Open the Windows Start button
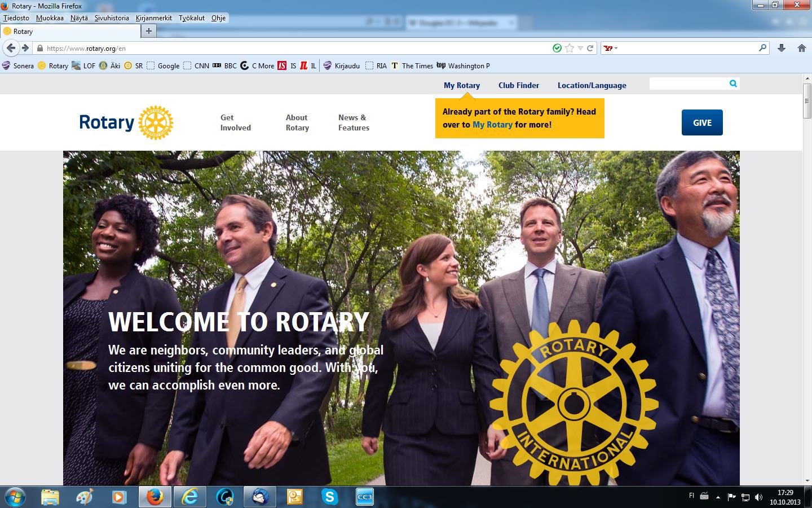 [x=15, y=497]
